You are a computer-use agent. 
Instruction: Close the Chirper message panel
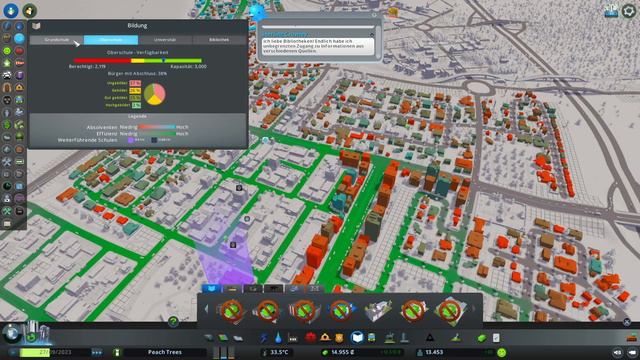click(x=374, y=15)
